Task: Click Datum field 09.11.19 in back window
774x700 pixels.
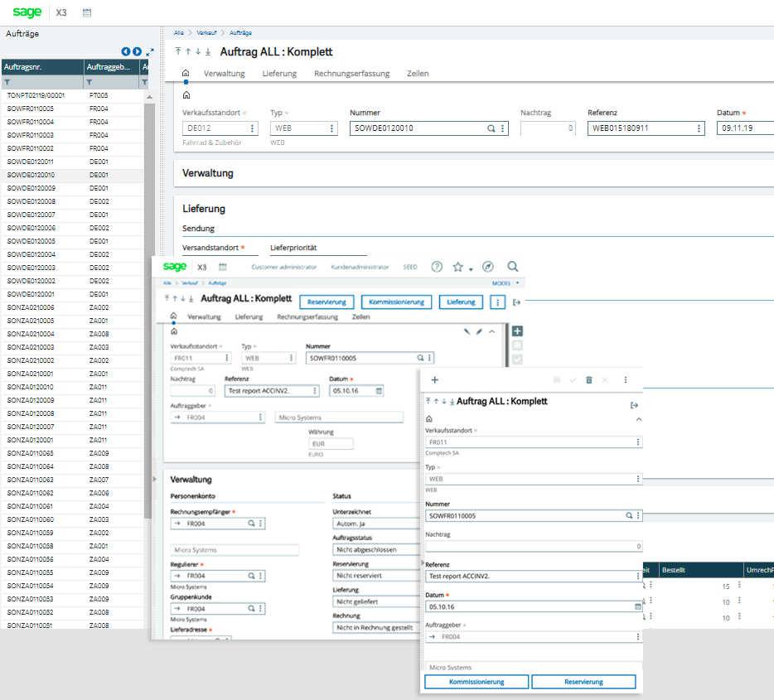Action: tap(745, 128)
